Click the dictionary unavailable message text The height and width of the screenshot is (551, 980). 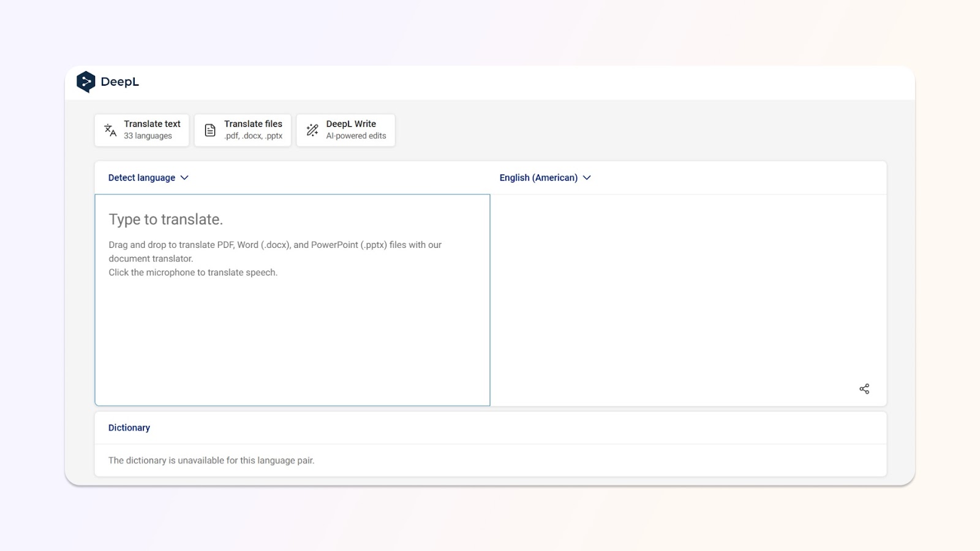point(211,460)
